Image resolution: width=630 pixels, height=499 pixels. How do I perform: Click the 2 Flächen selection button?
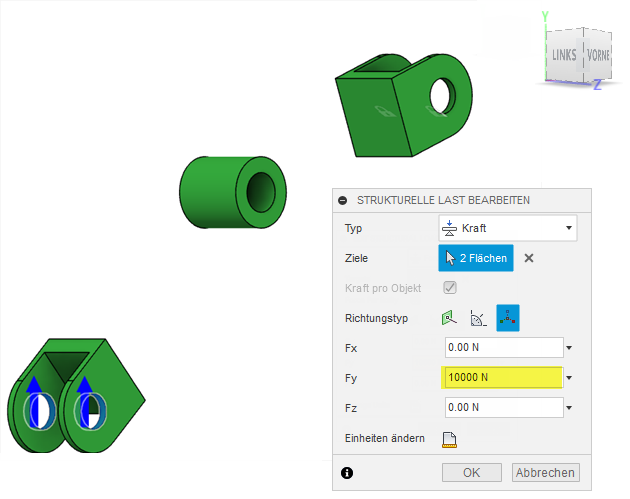click(476, 258)
